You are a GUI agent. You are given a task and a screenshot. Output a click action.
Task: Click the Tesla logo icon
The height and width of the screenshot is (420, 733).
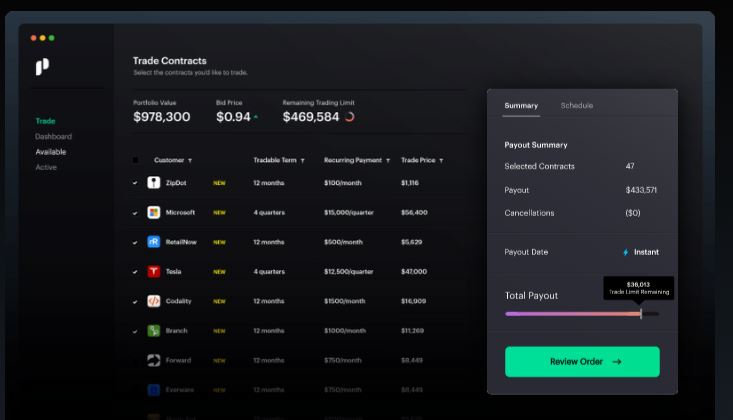pos(154,272)
